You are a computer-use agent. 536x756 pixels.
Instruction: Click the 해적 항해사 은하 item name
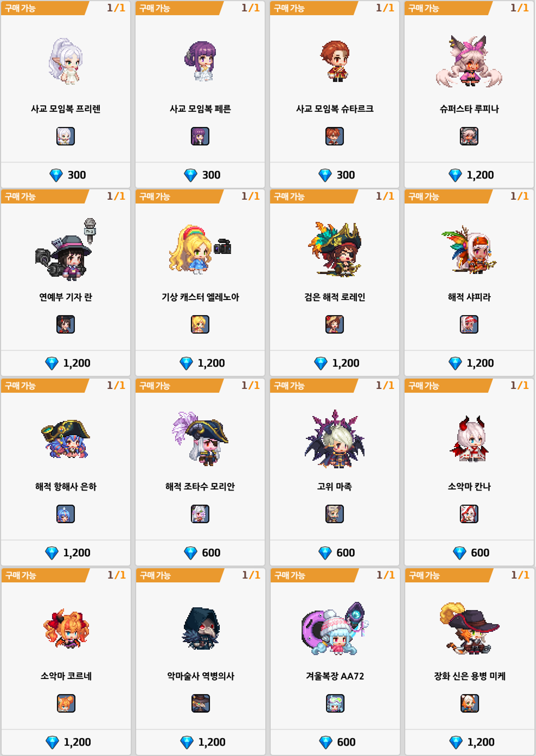pyautogui.click(x=66, y=487)
